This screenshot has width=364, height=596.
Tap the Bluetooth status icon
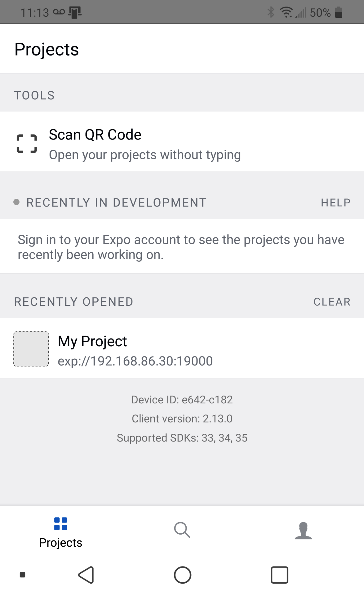point(271,12)
